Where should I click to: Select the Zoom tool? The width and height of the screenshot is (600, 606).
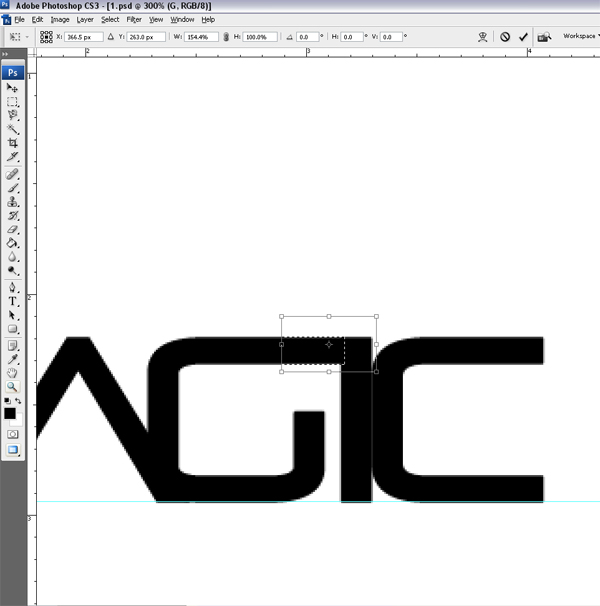tap(12, 387)
